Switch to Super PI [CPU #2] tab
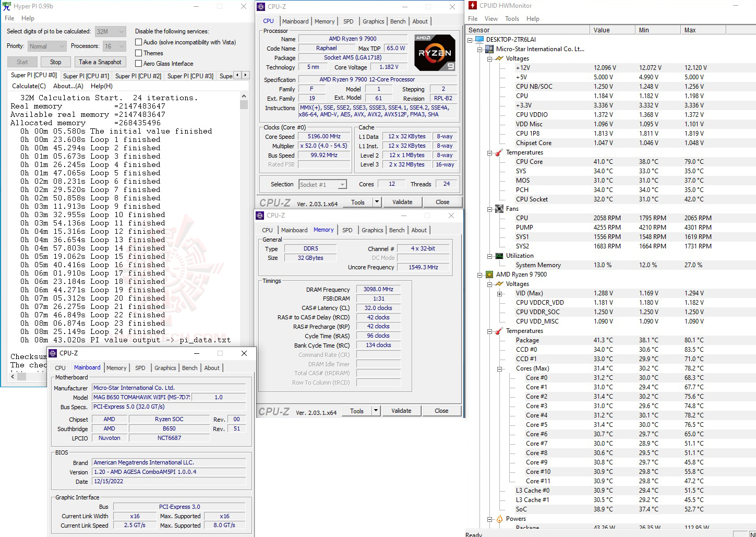The width and height of the screenshot is (756, 537). point(138,76)
